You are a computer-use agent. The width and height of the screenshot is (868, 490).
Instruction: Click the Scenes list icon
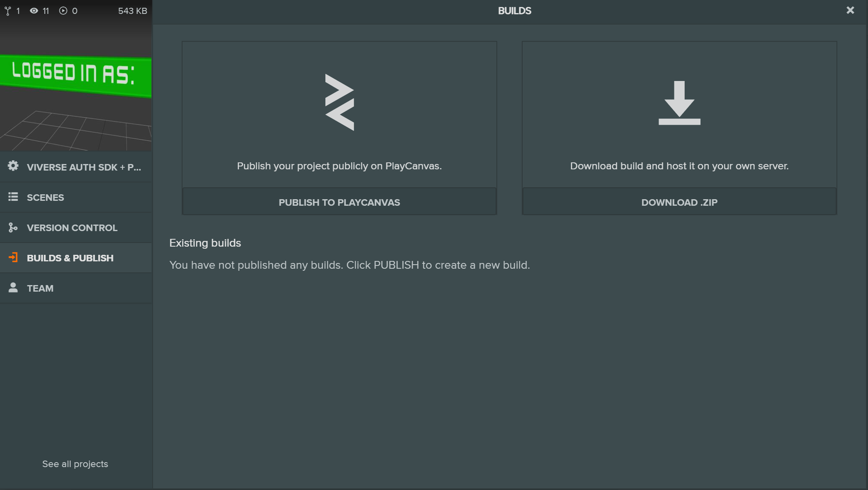(x=13, y=197)
